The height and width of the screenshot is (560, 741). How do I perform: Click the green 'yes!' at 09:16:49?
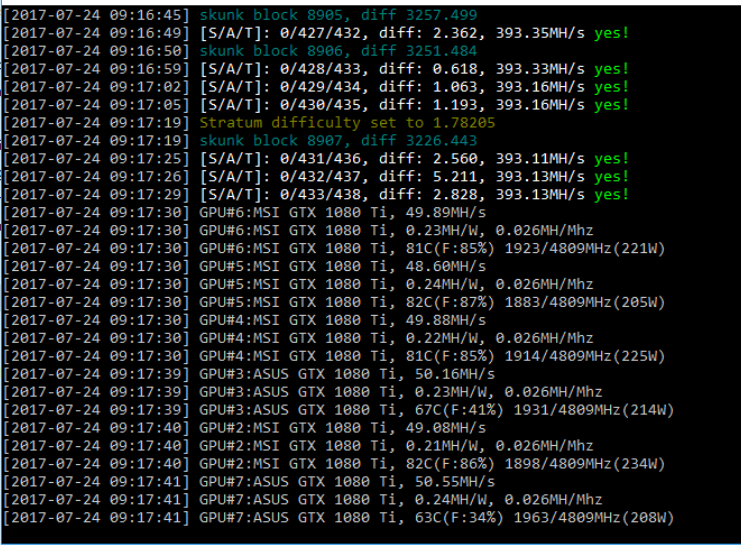[x=612, y=33]
